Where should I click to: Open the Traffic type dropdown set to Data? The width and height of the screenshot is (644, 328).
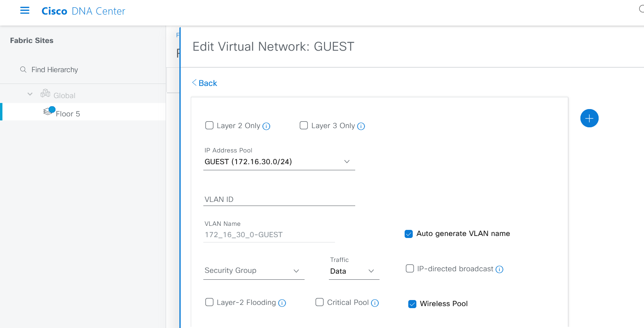[x=354, y=271]
